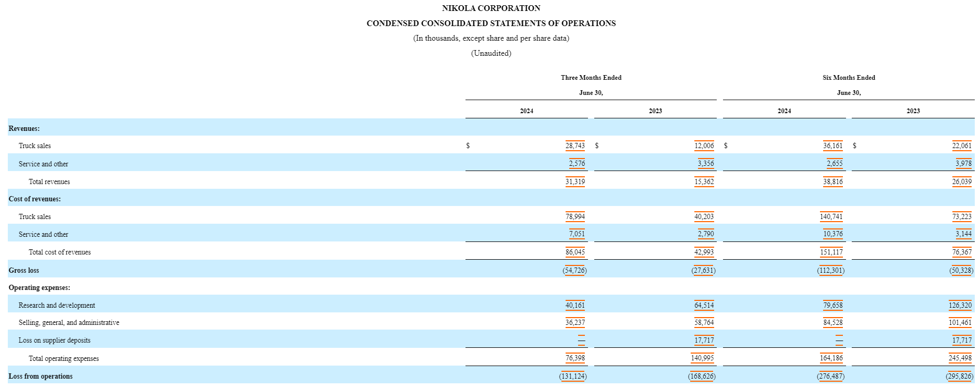Select the total revenues value "31,319"
The height and width of the screenshot is (388, 980).
coord(575,182)
